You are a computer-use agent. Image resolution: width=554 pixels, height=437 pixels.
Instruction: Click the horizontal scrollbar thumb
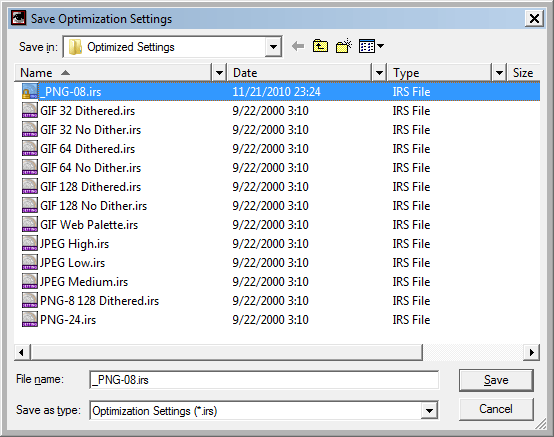(x=226, y=352)
